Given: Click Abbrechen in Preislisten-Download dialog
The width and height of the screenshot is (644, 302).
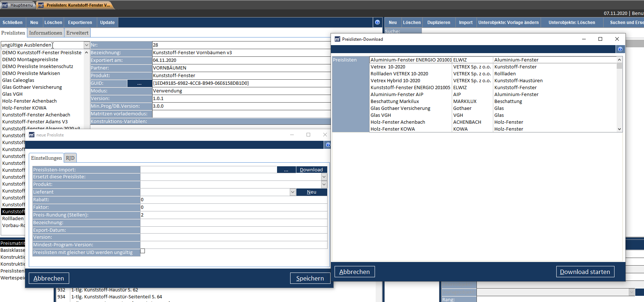Looking at the screenshot, I should point(355,272).
